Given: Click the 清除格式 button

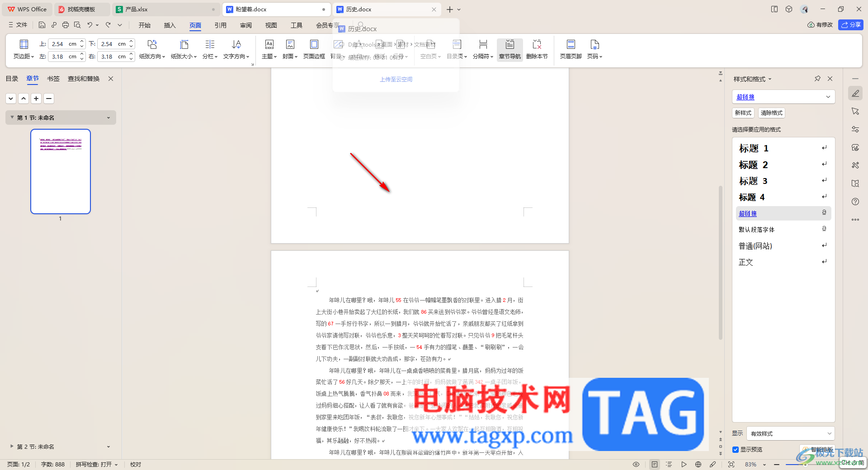Looking at the screenshot, I should pos(771,113).
